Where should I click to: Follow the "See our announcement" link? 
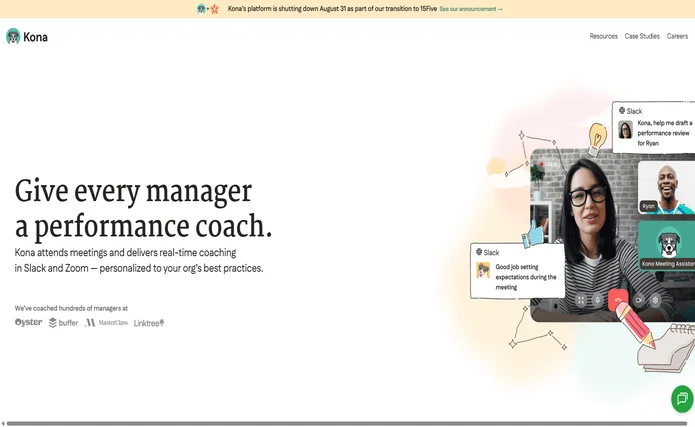(470, 9)
